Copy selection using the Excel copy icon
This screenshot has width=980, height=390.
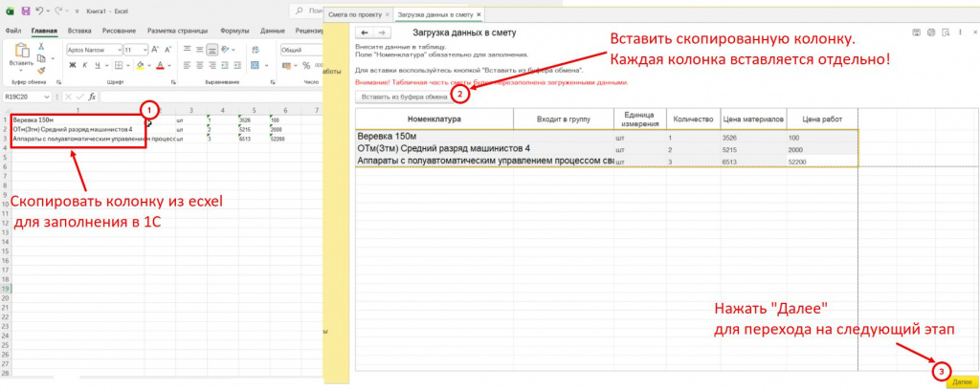click(x=40, y=58)
